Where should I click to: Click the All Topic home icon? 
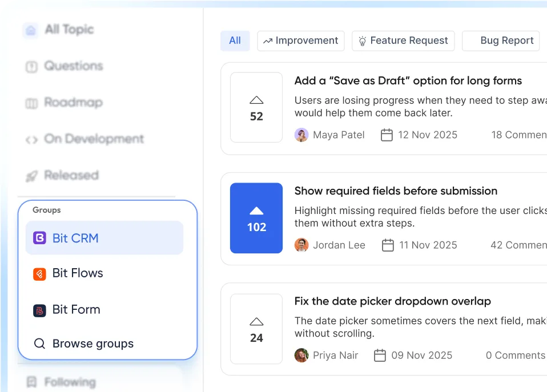coord(31,30)
